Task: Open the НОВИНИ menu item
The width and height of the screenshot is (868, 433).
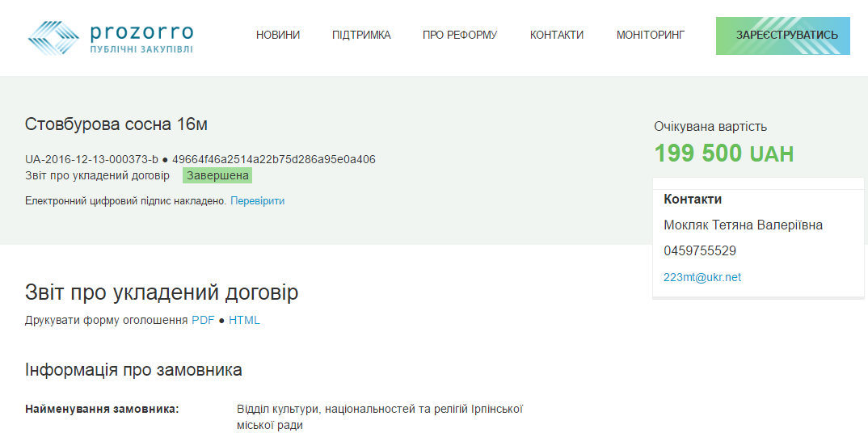Action: 278,35
